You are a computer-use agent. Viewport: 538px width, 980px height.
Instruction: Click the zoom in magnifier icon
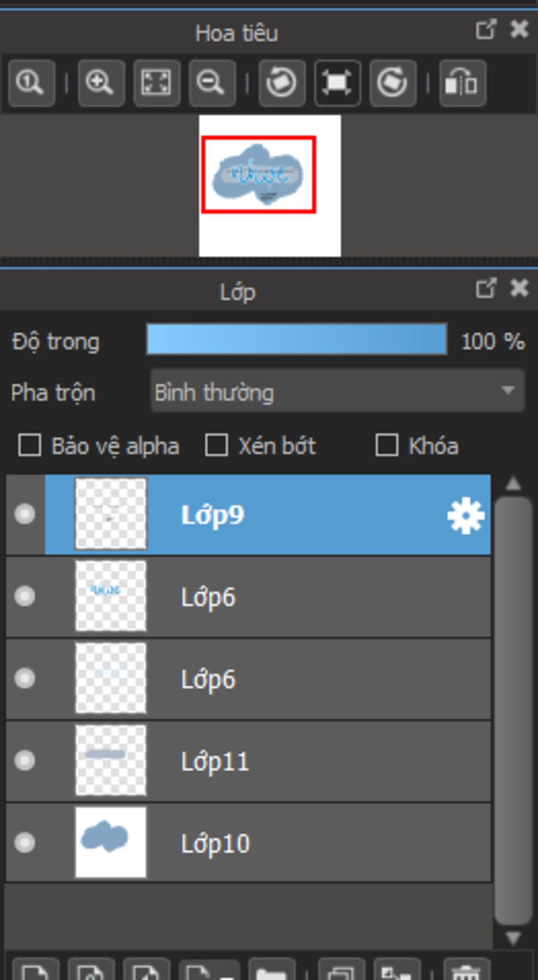[101, 83]
